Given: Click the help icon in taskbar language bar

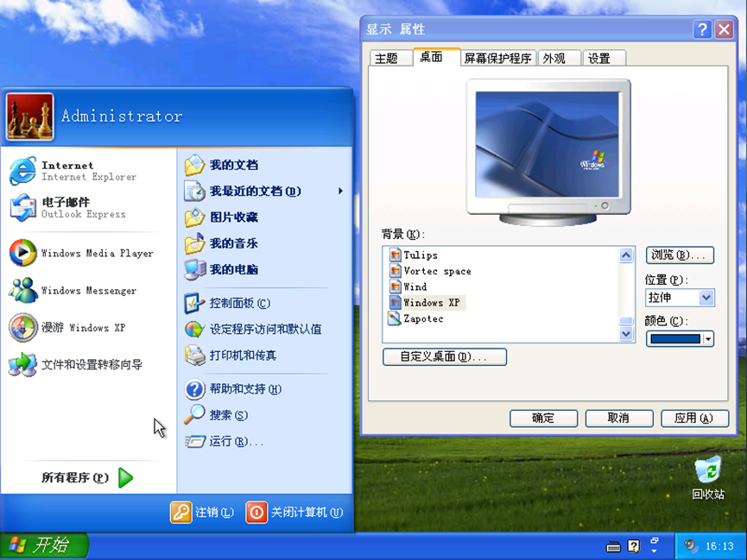Looking at the screenshot, I should (x=634, y=545).
